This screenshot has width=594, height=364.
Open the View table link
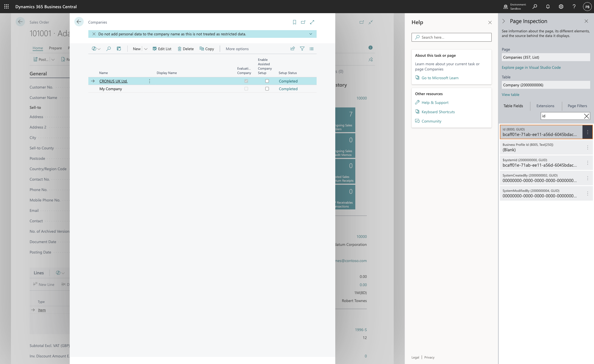(510, 95)
